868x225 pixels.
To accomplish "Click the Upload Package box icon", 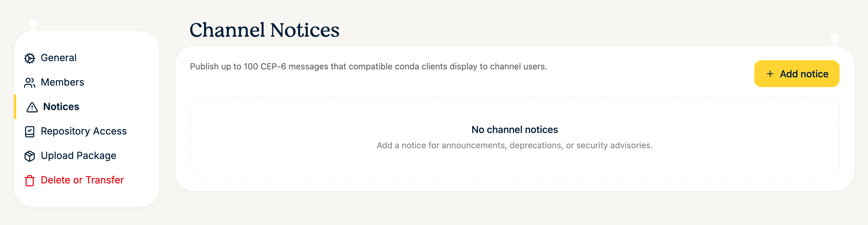I will 30,156.
